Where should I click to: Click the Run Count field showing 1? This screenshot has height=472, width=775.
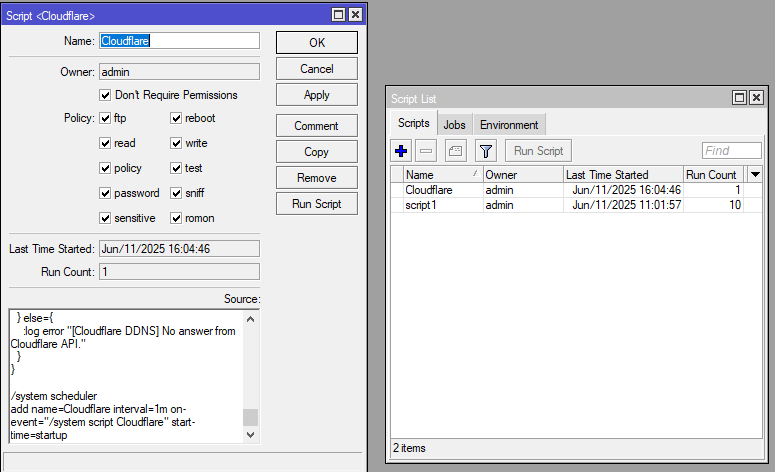pos(179,271)
